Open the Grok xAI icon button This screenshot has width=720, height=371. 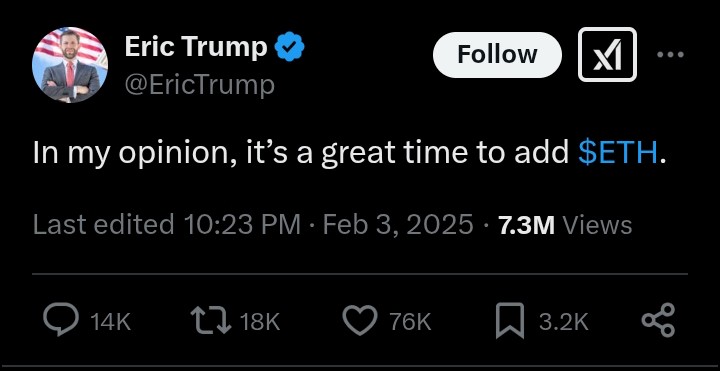[607, 55]
